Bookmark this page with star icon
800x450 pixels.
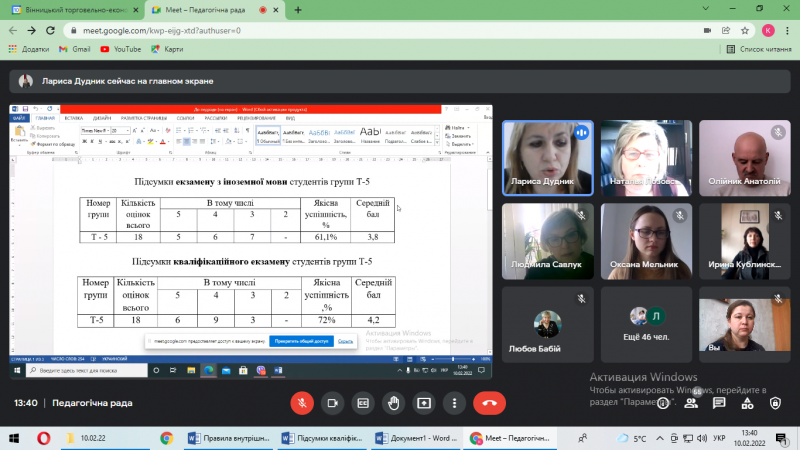745,31
